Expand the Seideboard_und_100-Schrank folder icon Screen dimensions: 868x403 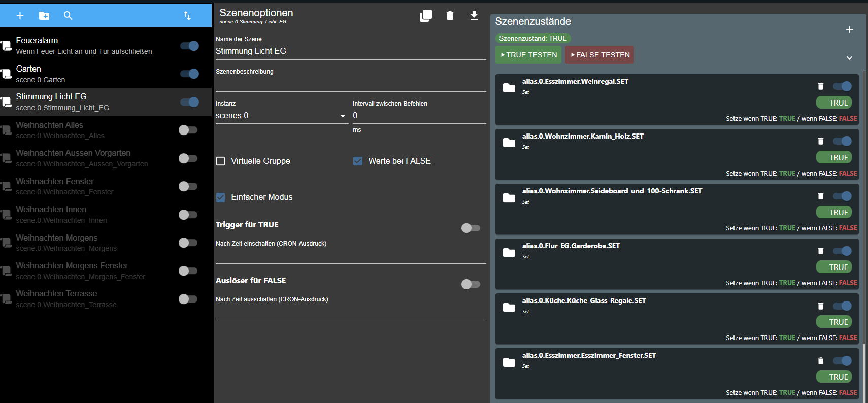click(509, 197)
